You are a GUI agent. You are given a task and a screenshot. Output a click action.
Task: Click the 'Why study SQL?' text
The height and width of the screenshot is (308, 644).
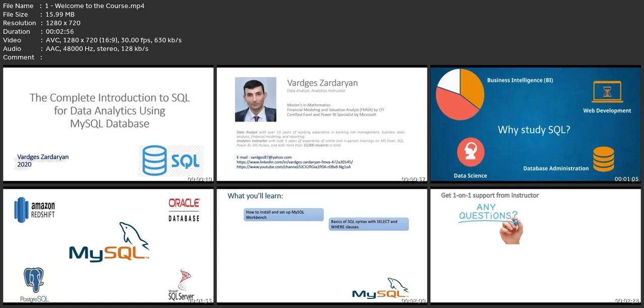[534, 130]
